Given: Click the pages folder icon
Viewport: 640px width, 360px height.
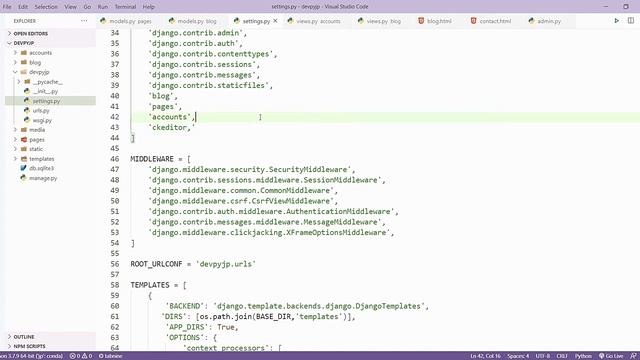Looking at the screenshot, I should tap(24, 140).
